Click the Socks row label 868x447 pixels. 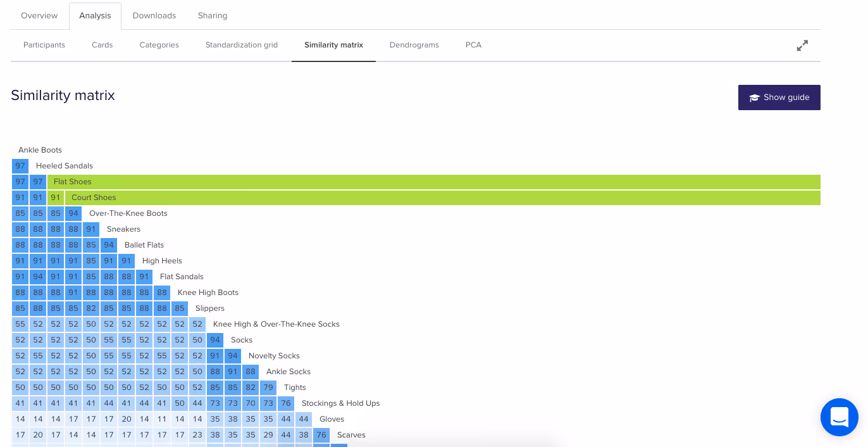(242, 340)
